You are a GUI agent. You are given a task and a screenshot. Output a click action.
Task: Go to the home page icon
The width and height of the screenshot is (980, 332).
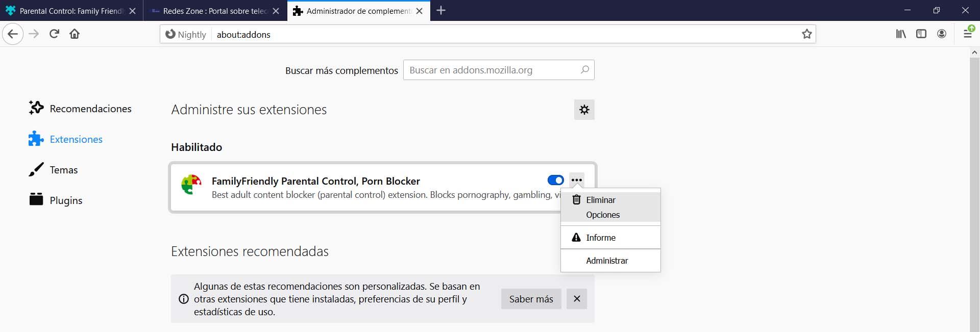pyautogui.click(x=75, y=34)
